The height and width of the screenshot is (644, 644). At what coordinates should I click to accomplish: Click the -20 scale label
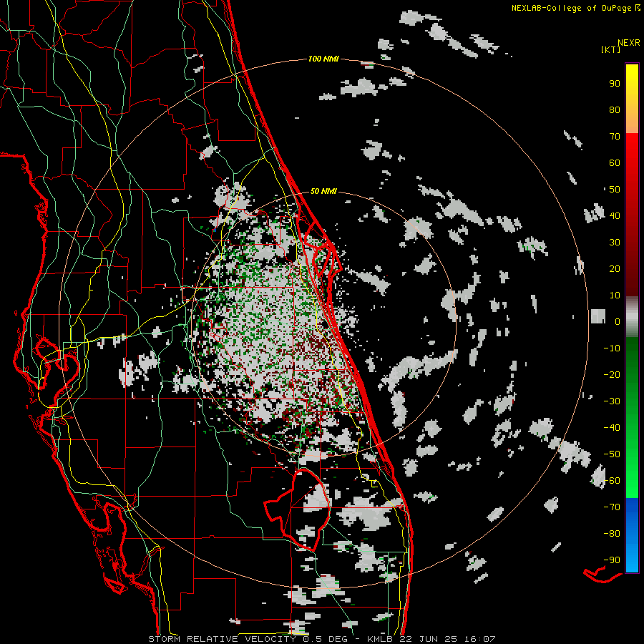coord(612,375)
